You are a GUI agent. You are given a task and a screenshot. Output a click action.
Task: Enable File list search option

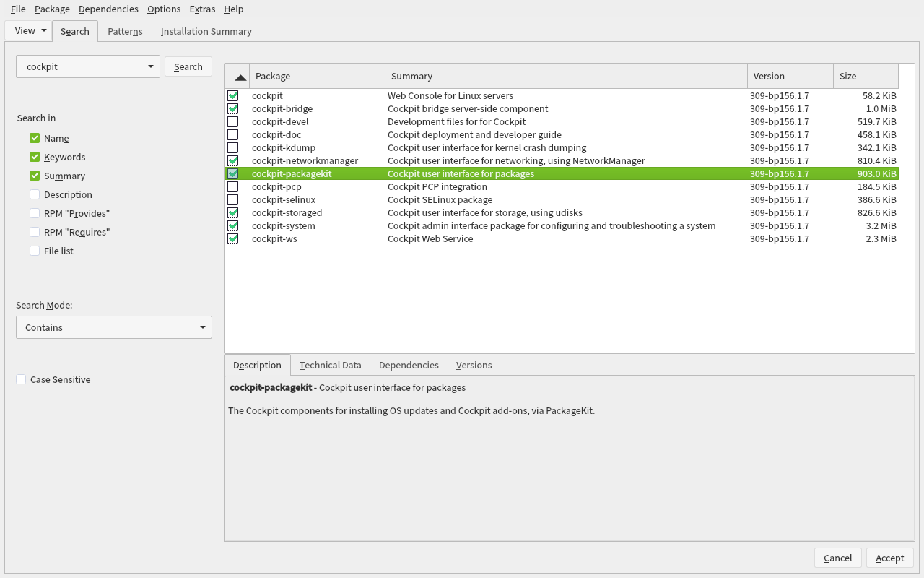pyautogui.click(x=35, y=251)
